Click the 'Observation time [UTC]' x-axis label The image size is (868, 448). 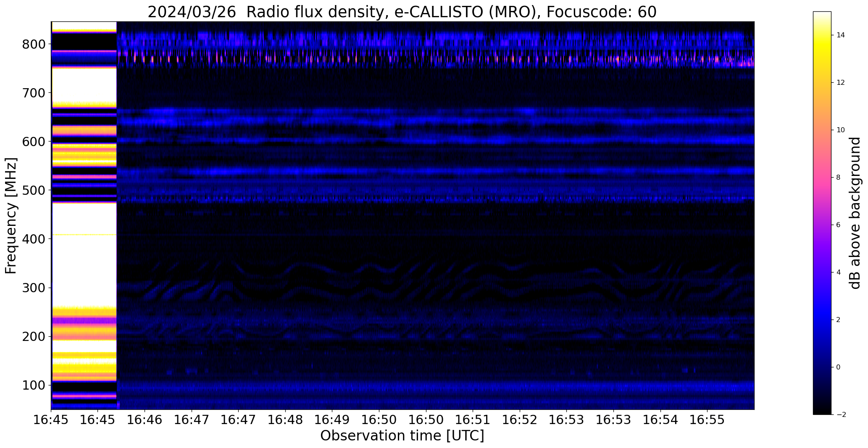pyautogui.click(x=402, y=436)
